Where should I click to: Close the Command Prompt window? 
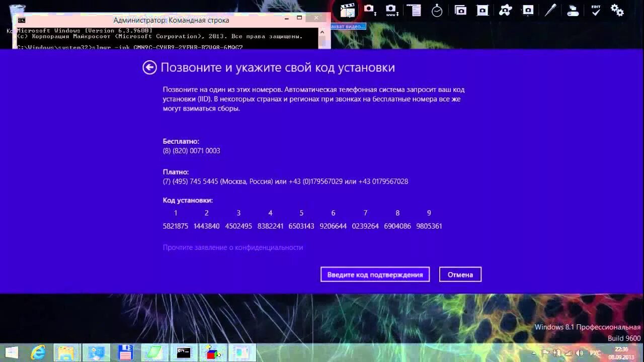(316, 19)
